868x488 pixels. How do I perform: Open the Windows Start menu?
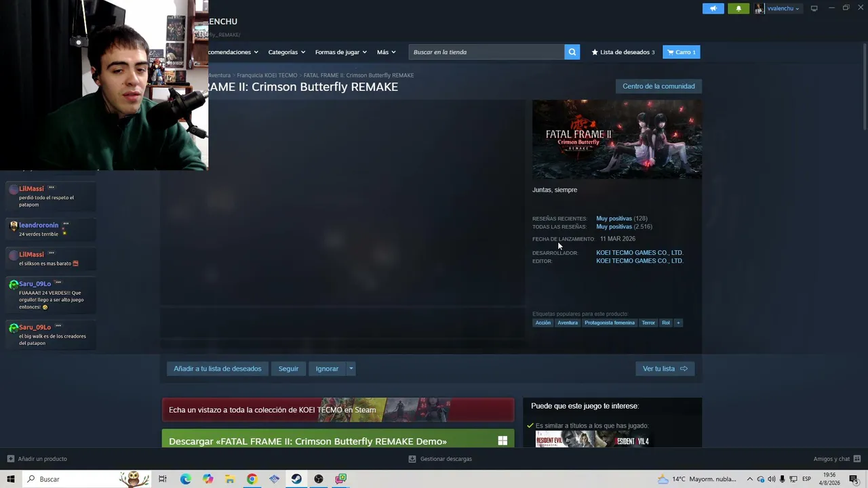[x=11, y=479]
